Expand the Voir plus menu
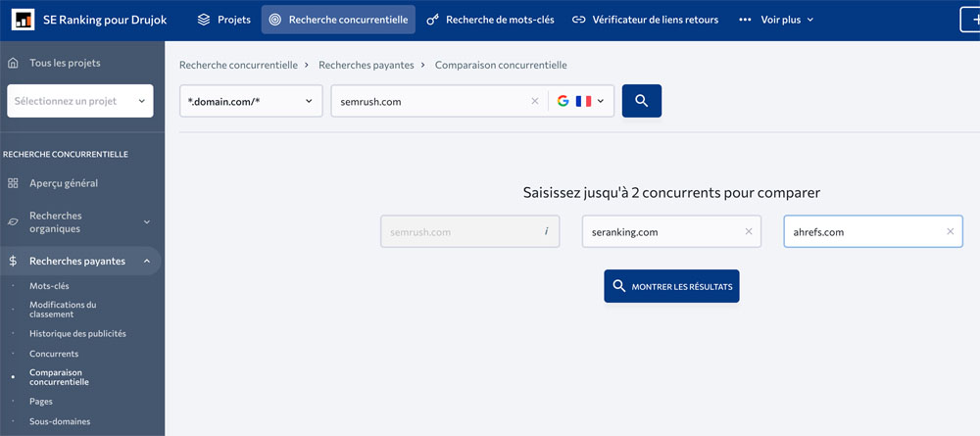The width and height of the screenshot is (980, 436). (776, 20)
